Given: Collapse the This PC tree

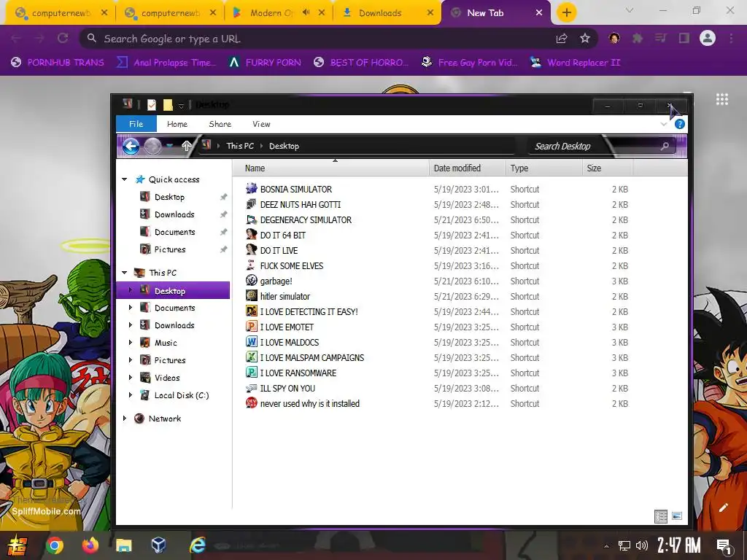Looking at the screenshot, I should (x=124, y=273).
